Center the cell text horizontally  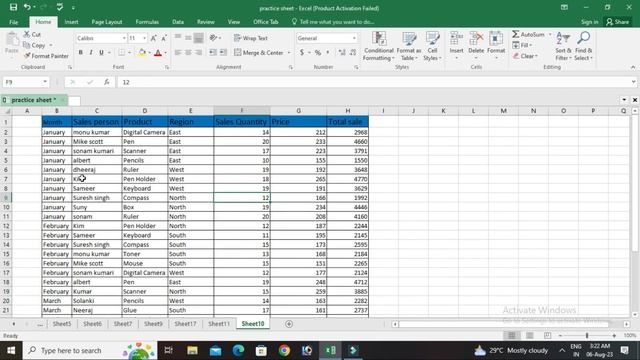pos(188,52)
